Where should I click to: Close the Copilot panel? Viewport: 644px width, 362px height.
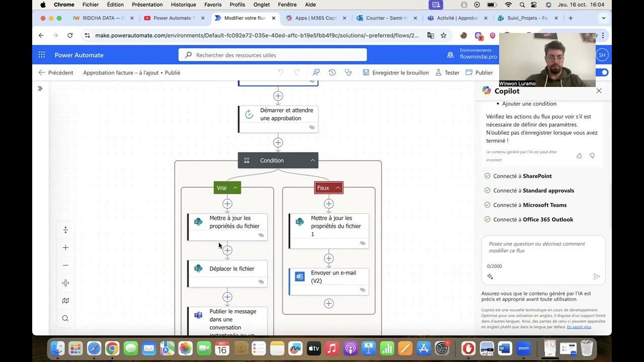(599, 91)
